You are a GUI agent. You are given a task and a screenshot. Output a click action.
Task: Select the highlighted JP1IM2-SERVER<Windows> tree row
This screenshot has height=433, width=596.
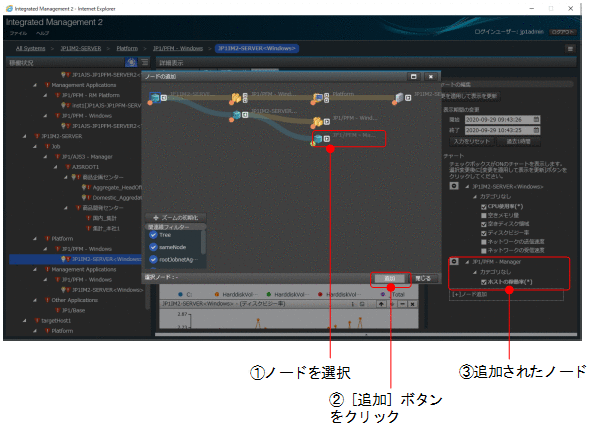tap(75, 259)
